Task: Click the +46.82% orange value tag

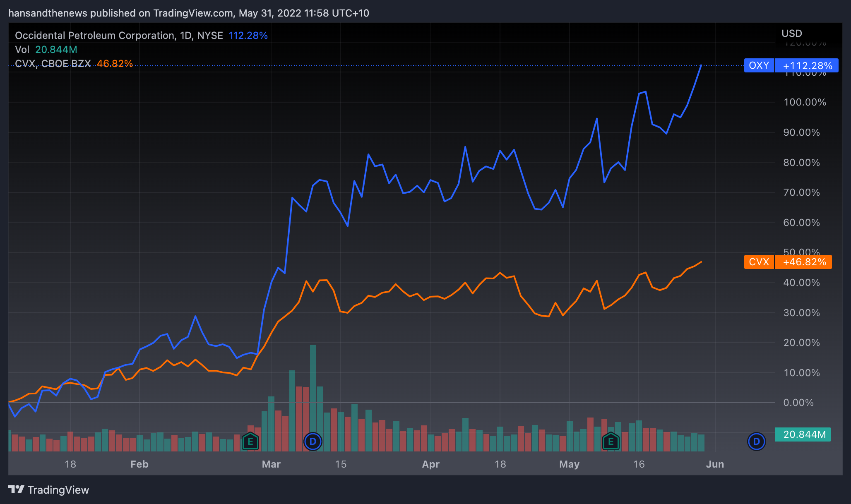Action: click(804, 262)
